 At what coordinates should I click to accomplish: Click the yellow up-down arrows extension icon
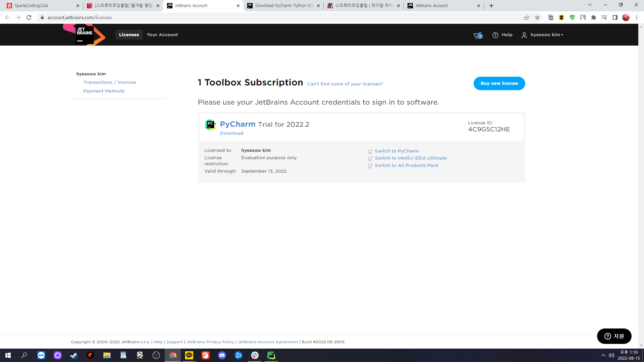coord(561,17)
